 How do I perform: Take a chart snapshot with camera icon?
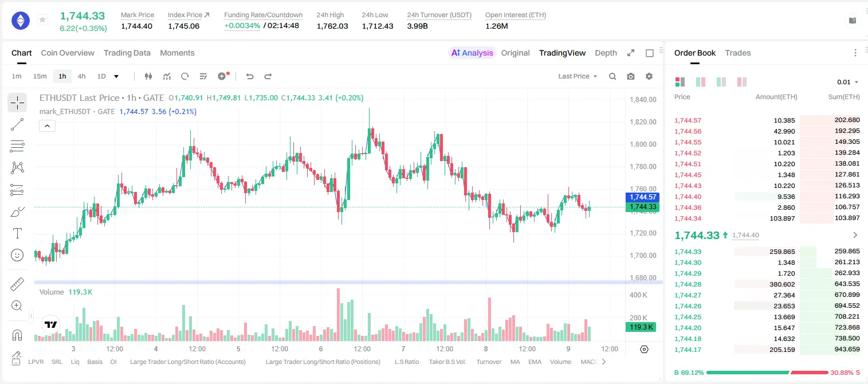point(631,76)
